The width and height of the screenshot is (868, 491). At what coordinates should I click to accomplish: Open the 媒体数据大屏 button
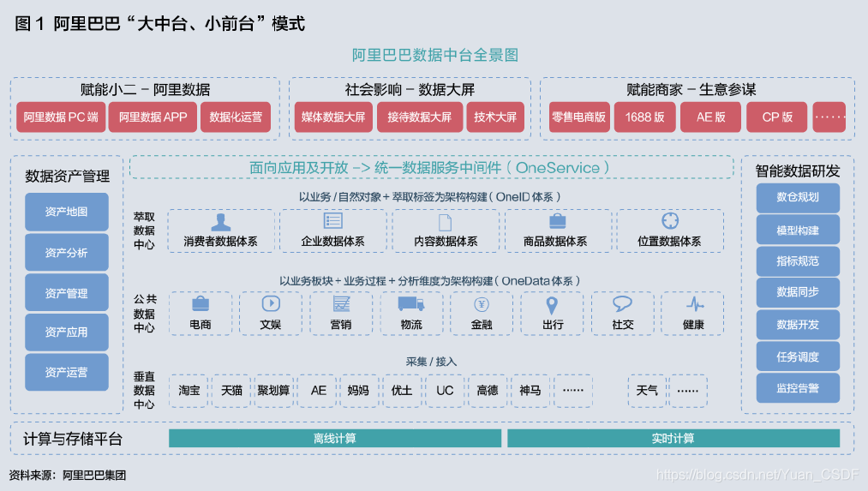pyautogui.click(x=333, y=117)
